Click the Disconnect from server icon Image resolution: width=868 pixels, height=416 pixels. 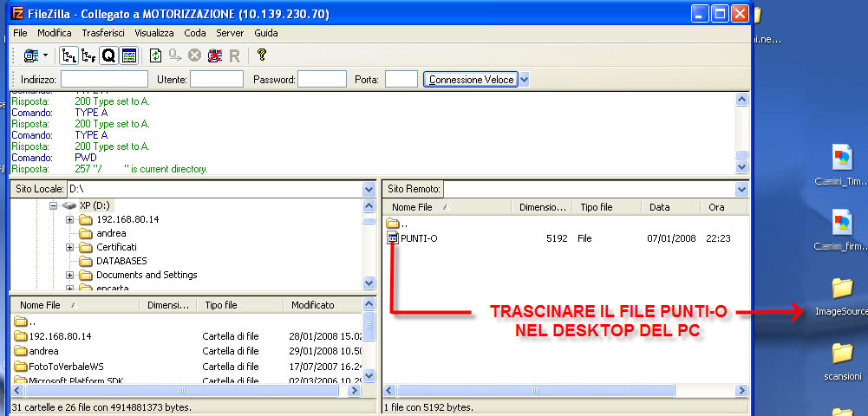pyautogui.click(x=213, y=55)
